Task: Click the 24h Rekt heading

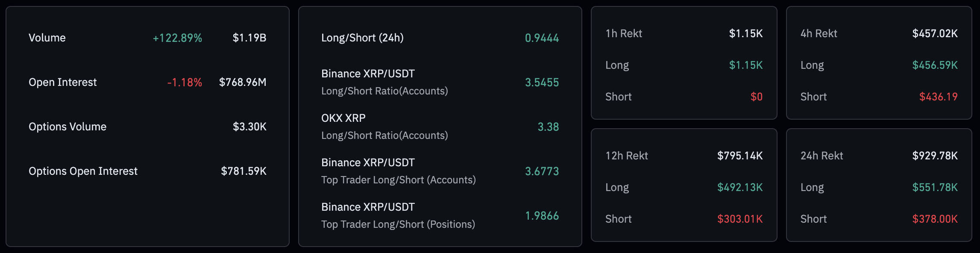Action: [x=822, y=156]
